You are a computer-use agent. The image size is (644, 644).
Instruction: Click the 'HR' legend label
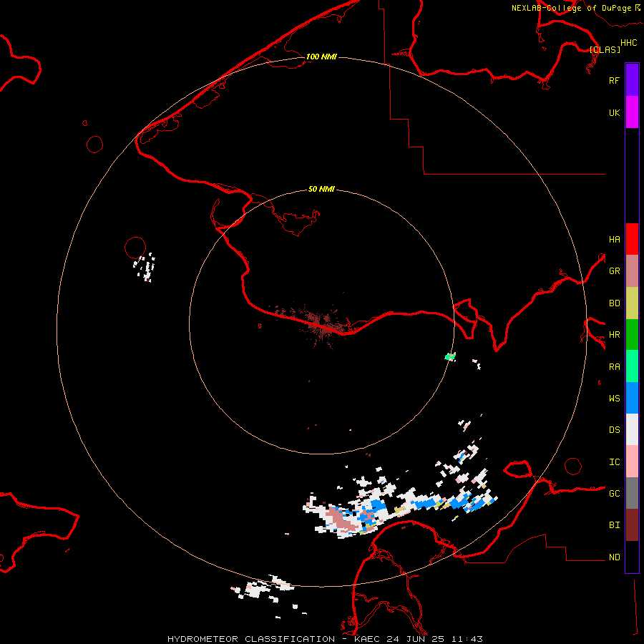[x=614, y=334]
